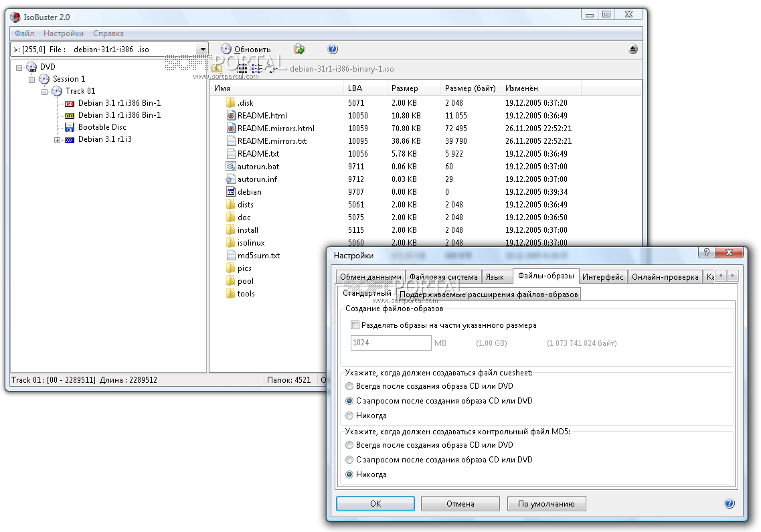This screenshot has width=761, height=532.
Task: Click the image size 1024 input field
Action: [391, 343]
